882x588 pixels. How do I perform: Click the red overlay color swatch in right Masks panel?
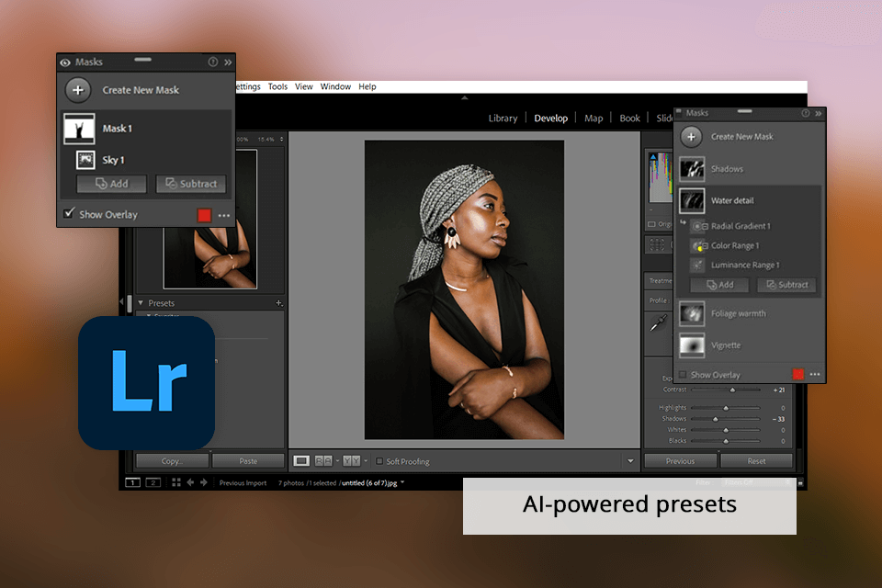pos(797,374)
